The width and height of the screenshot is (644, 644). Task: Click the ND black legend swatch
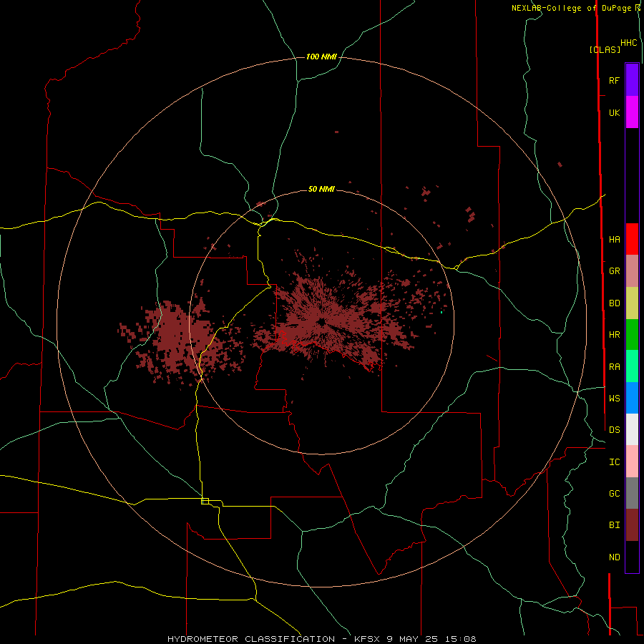[x=632, y=557]
